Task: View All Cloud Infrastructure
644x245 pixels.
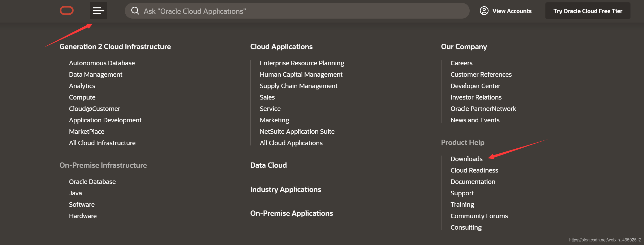Action: 102,143
